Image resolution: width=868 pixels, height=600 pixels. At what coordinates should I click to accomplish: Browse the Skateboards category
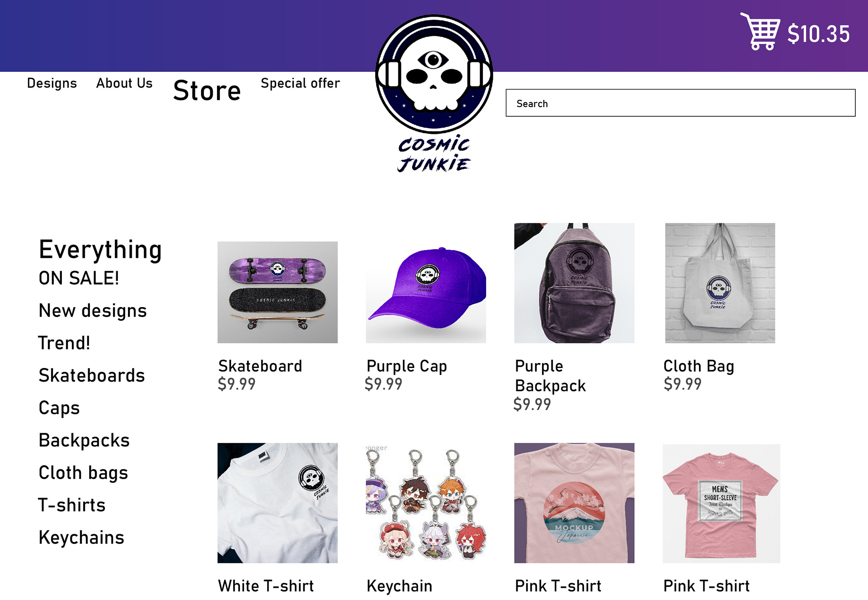(92, 375)
